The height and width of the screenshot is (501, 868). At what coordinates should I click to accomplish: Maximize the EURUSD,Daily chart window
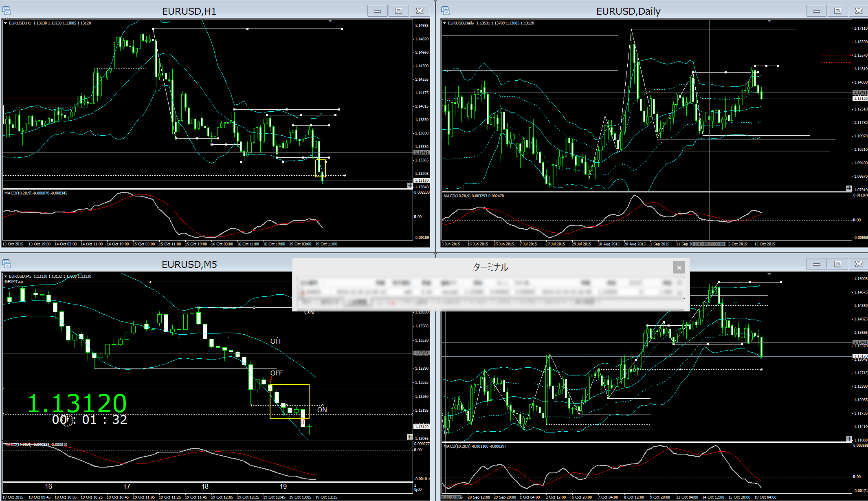click(837, 11)
